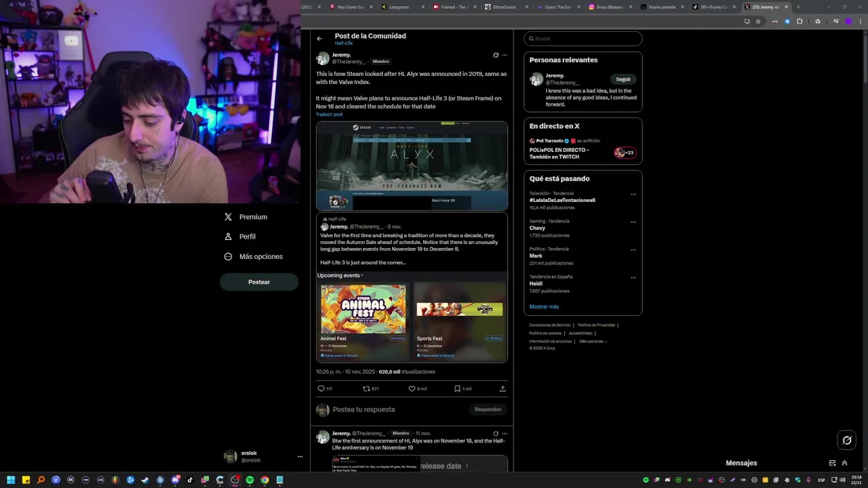This screenshot has height=488, width=868.
Task: Open browser extensions puzzle icon
Action: [x=800, y=21]
